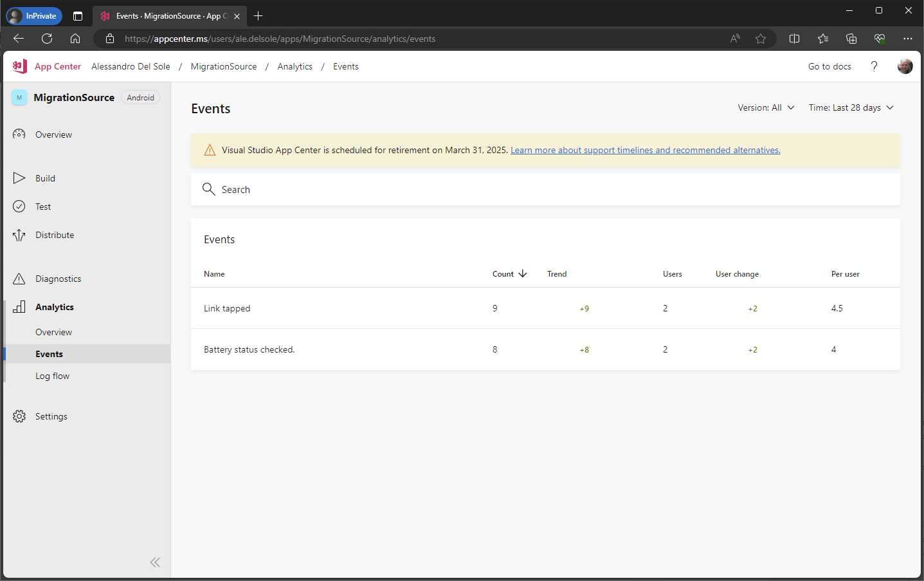Click the Go to docs link
This screenshot has height=581, width=924.
pos(829,66)
